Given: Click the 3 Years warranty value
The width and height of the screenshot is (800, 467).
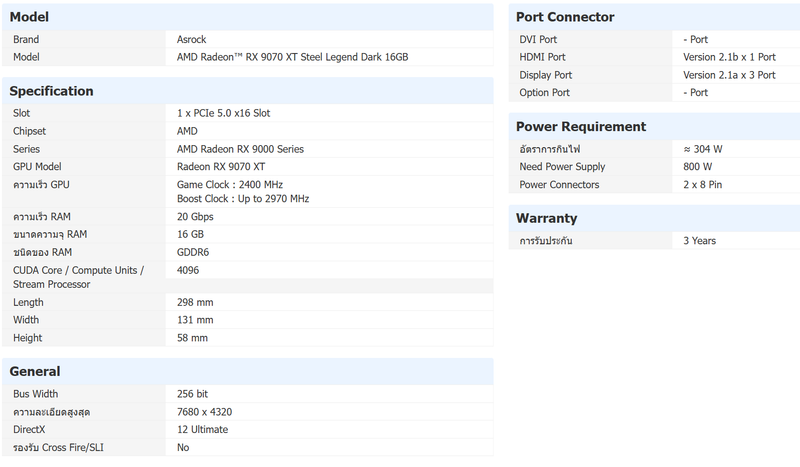Looking at the screenshot, I should [699, 241].
